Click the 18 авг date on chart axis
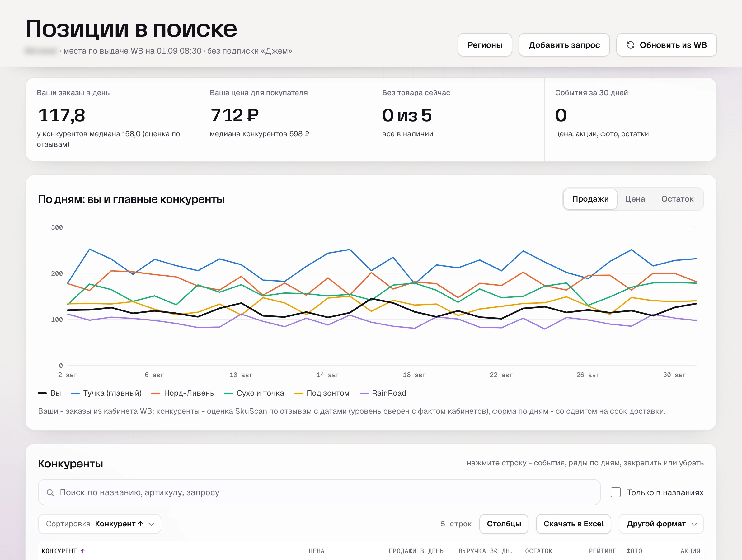Screen dimensions: 742x560 click(414, 375)
